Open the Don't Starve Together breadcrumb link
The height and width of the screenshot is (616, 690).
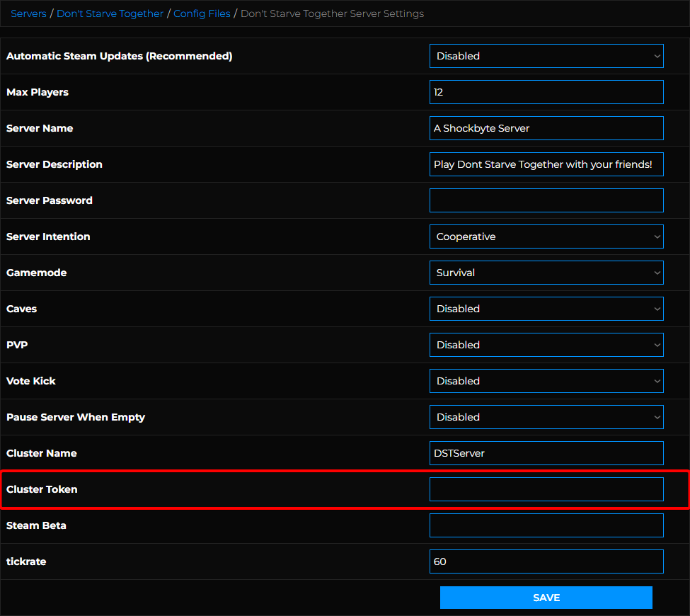110,13
